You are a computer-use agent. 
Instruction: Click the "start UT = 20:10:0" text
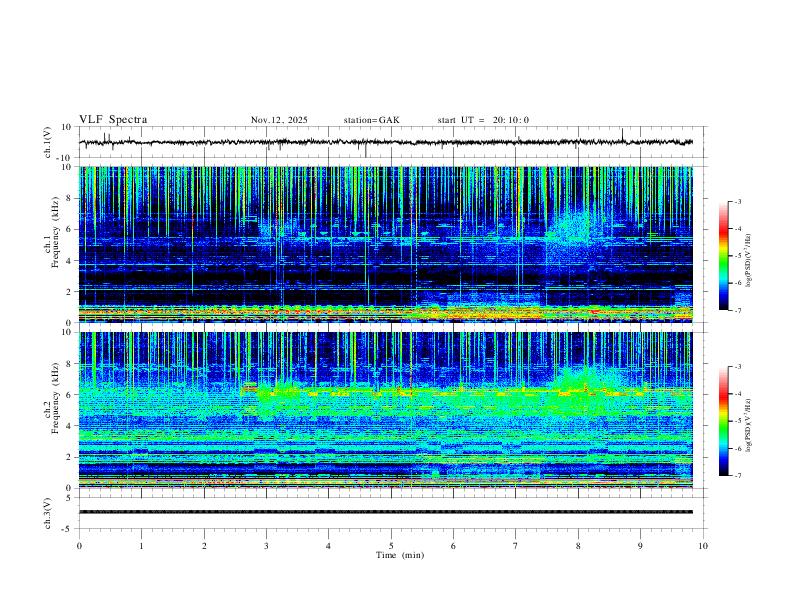click(x=483, y=120)
